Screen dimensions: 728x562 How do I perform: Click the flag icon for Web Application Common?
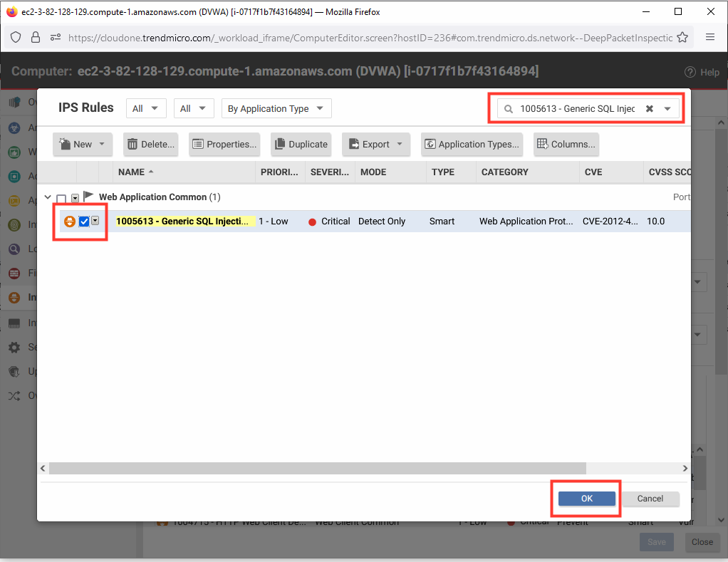click(x=88, y=197)
